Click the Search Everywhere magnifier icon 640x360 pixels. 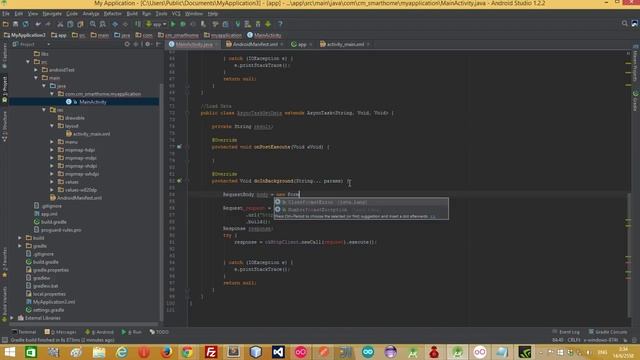pyautogui.click(x=624, y=24)
